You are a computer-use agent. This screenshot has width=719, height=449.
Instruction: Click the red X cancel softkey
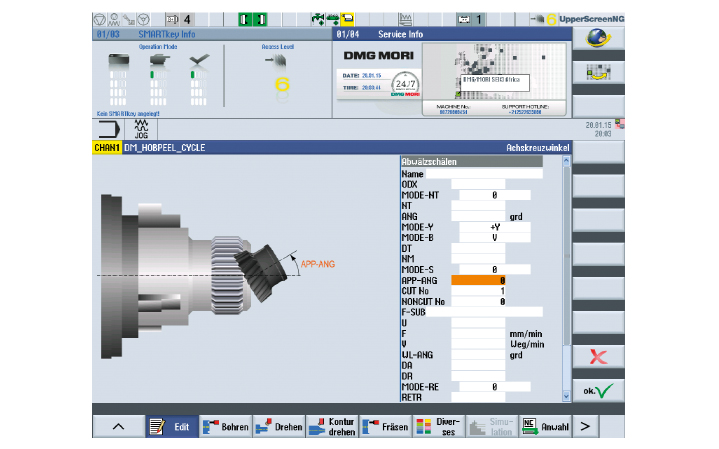pyautogui.click(x=598, y=357)
